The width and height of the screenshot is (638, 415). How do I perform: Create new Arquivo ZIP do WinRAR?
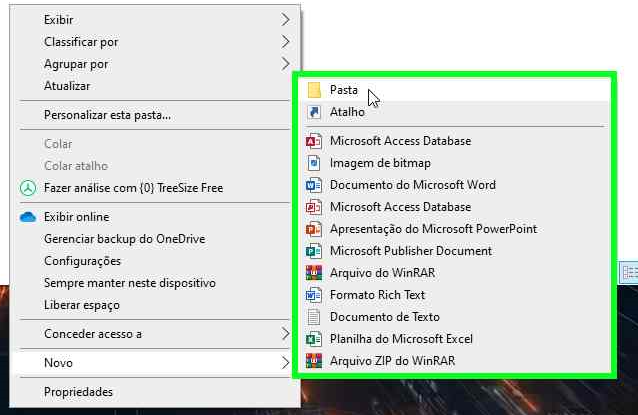point(454,361)
